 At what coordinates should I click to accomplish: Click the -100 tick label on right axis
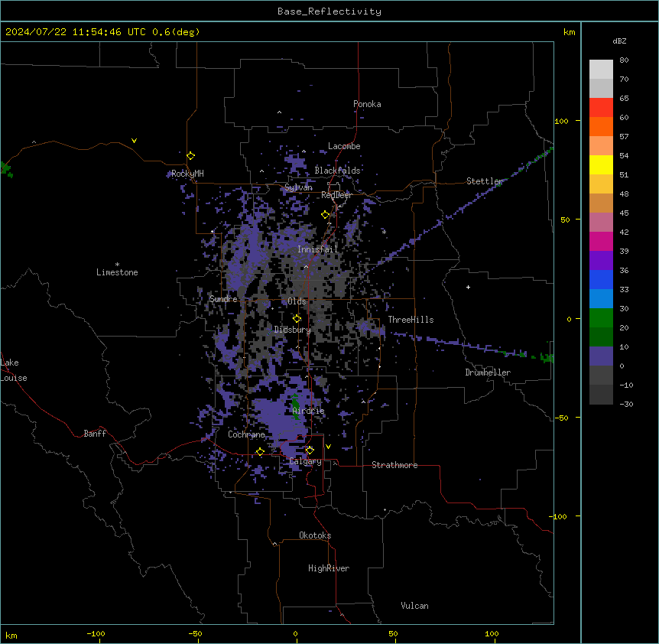[559, 516]
